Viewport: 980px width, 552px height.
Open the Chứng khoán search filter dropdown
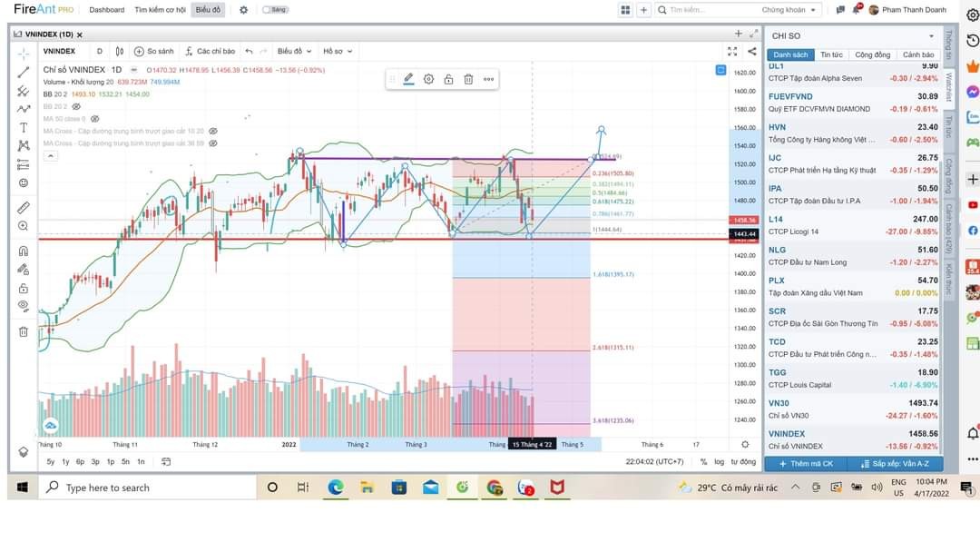[788, 10]
